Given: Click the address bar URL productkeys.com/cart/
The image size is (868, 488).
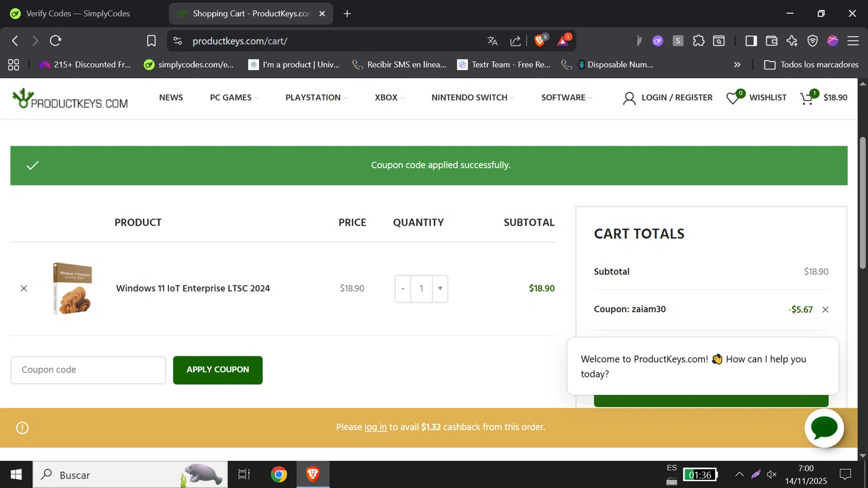Looking at the screenshot, I should click(240, 41).
